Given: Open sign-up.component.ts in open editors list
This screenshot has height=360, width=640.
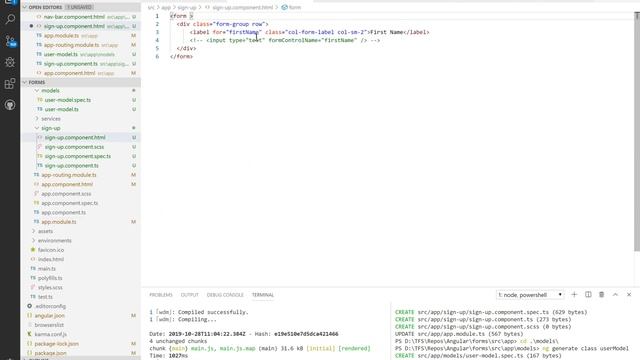Looking at the screenshot, I should pos(80,64).
